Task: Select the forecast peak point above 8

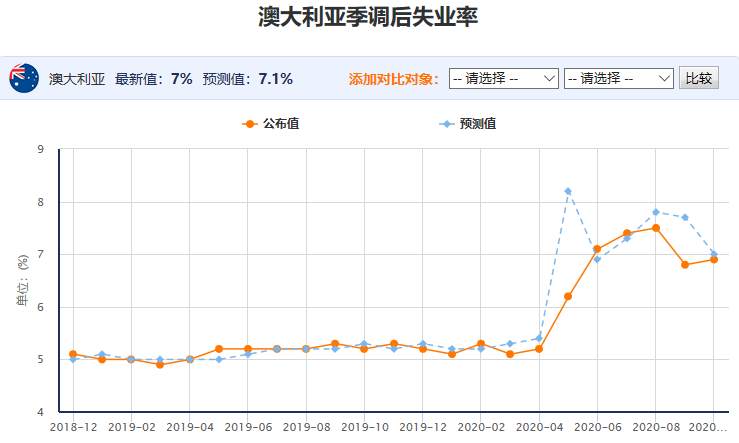Action: [568, 191]
